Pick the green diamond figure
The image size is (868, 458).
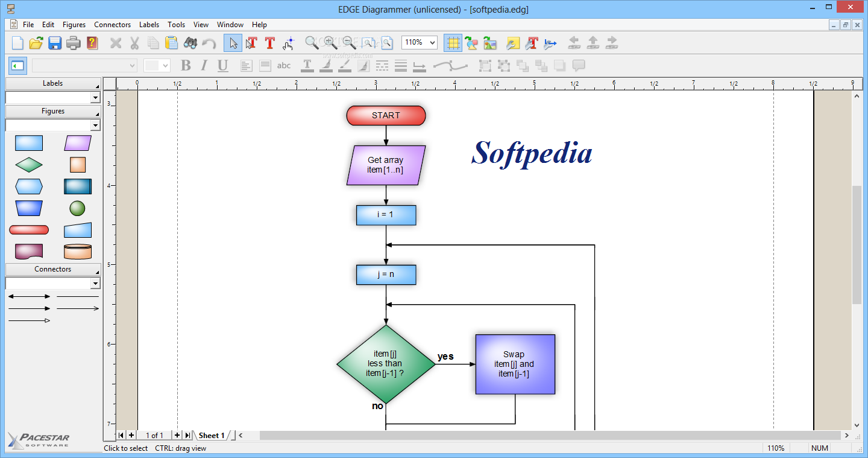tap(29, 165)
